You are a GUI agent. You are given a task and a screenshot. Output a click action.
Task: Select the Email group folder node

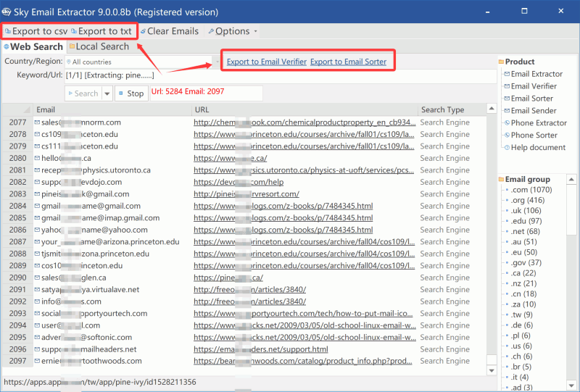[524, 180]
